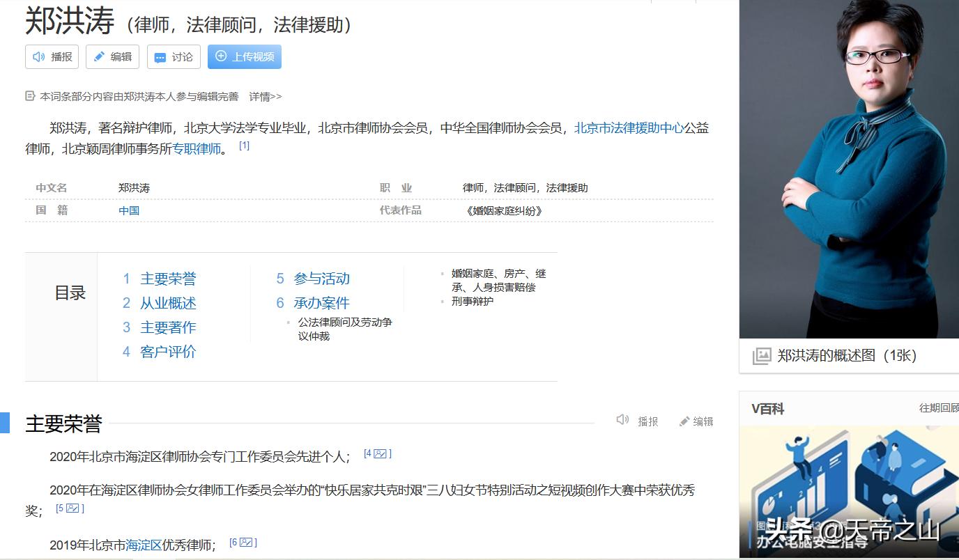Click the 郑洪涛 portrait photo thumbnail
959x560 pixels.
coord(847,167)
